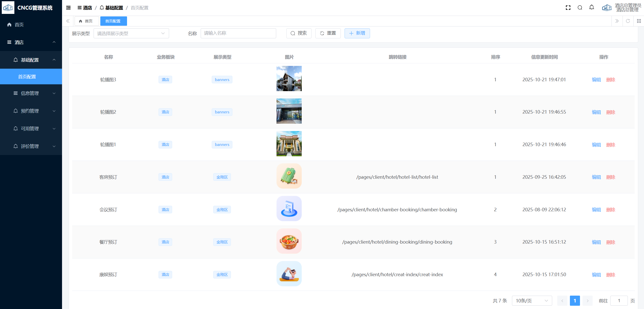Open the 餐厅预订 food icon thumbnail

[289, 241]
